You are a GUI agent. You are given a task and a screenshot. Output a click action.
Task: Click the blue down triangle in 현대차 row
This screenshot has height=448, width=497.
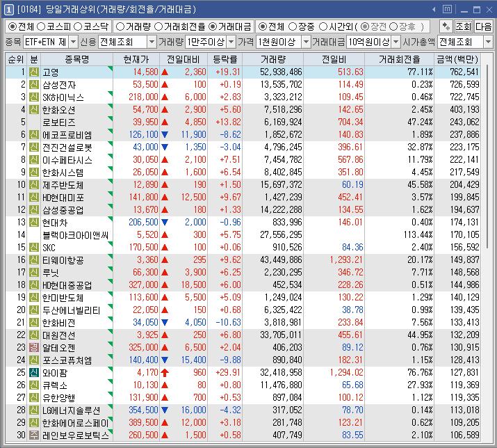pos(165,223)
